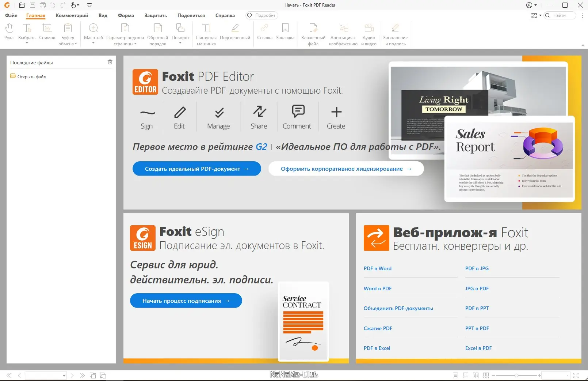Click Аннотация к изображению tool
Image resolution: width=588 pixels, height=381 pixels.
343,34
